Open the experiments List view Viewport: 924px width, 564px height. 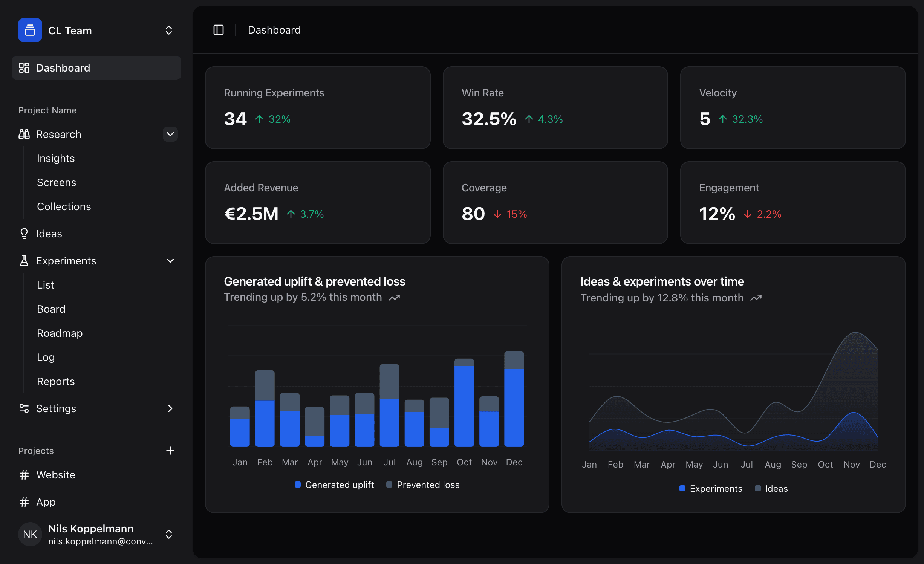pos(46,285)
